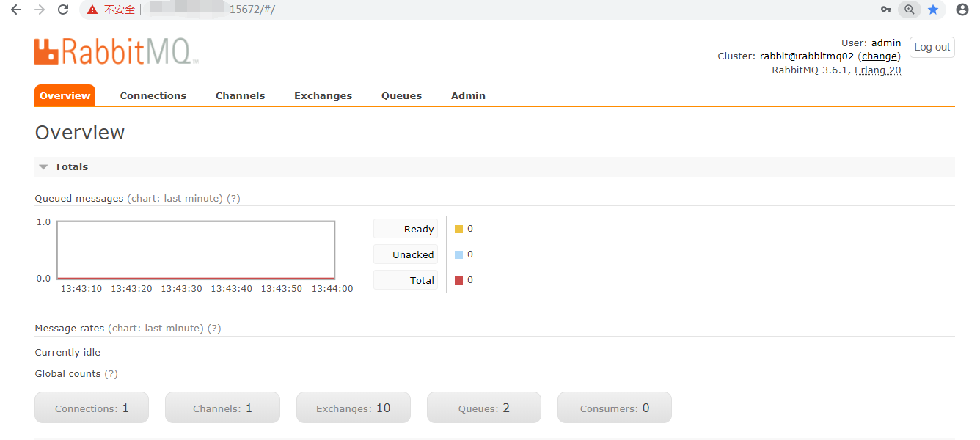This screenshot has width=980, height=440.
Task: Click the bookmark star icon
Action: 933,10
